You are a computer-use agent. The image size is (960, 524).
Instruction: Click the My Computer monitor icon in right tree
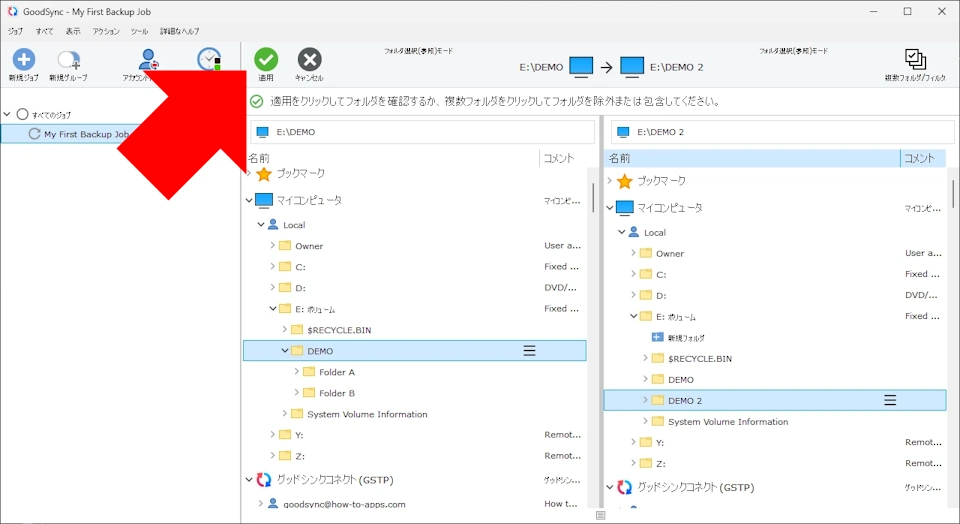tap(624, 208)
